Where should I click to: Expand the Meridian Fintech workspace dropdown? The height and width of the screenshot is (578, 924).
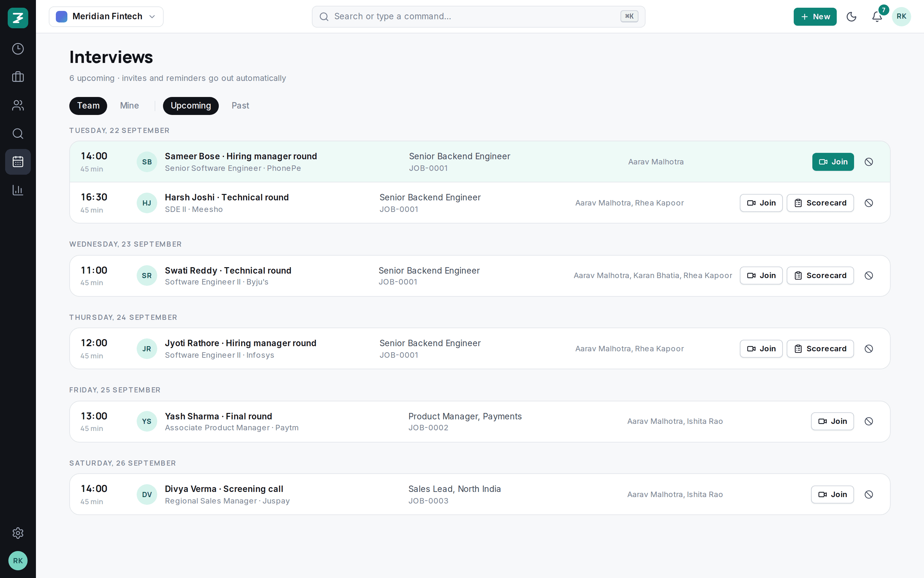[106, 16]
